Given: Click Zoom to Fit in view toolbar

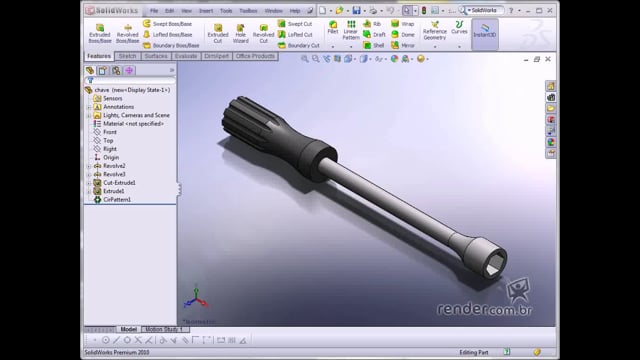Looking at the screenshot, I should (304, 59).
